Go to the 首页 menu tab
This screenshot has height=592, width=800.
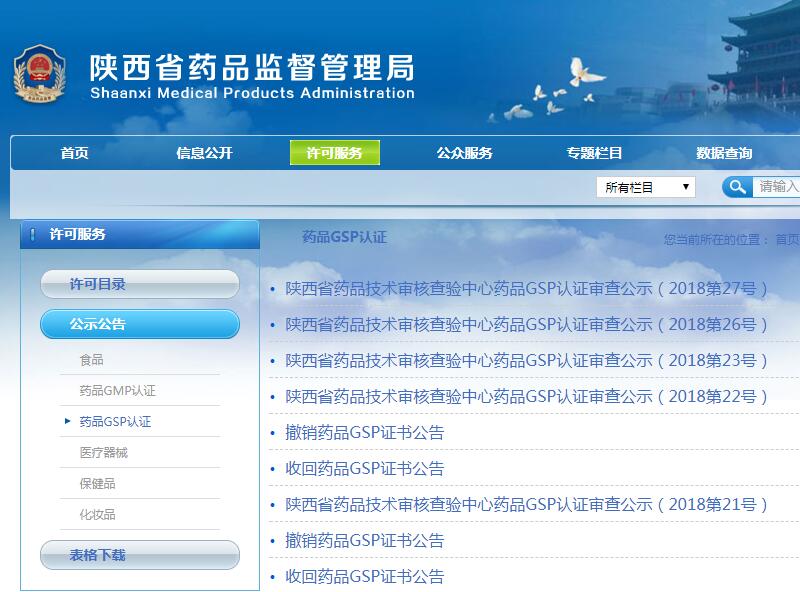(74, 153)
